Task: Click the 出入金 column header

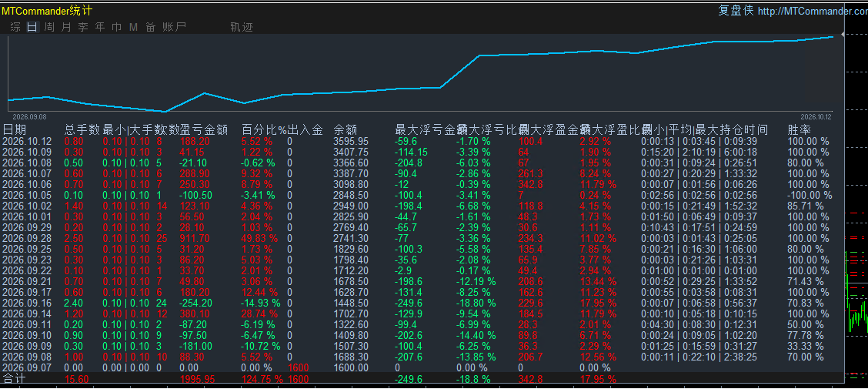Action: pyautogui.click(x=305, y=129)
